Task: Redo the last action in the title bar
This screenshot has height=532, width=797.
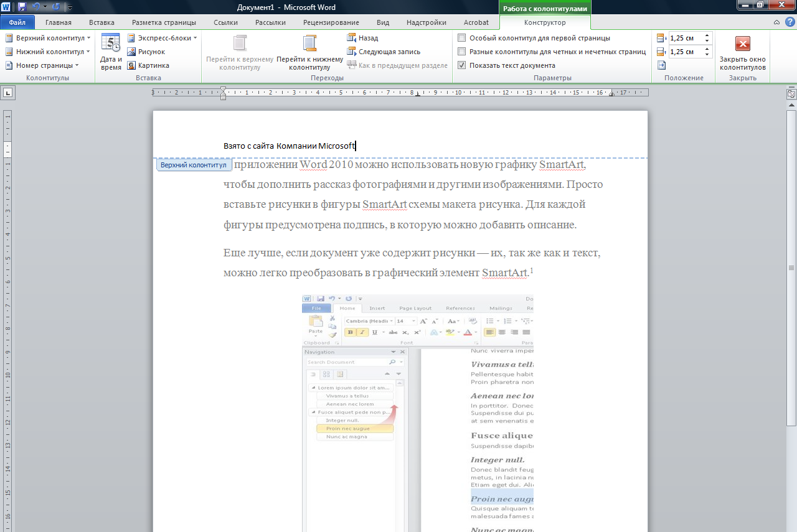Action: tap(56, 7)
